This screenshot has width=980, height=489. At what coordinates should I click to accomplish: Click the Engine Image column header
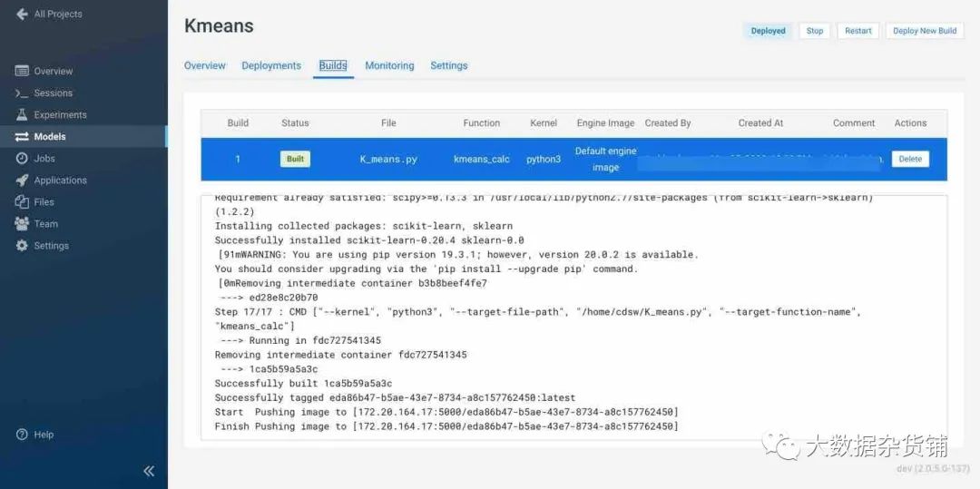[605, 123]
